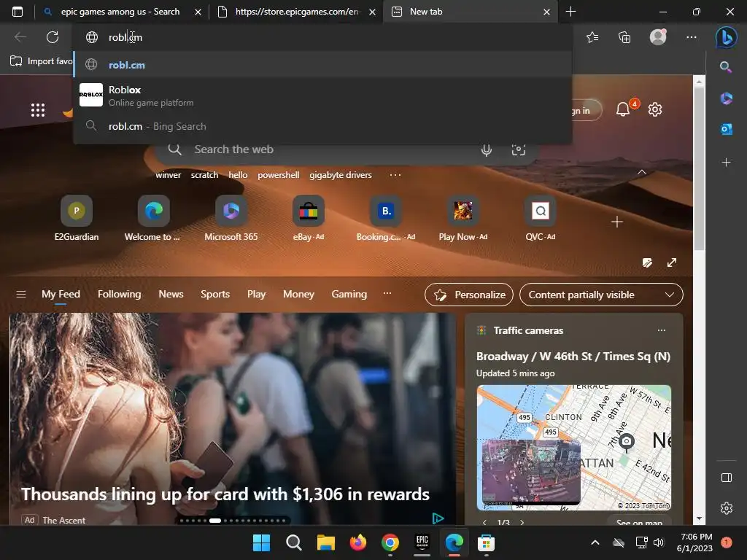Select Play feed tab

pyautogui.click(x=256, y=295)
